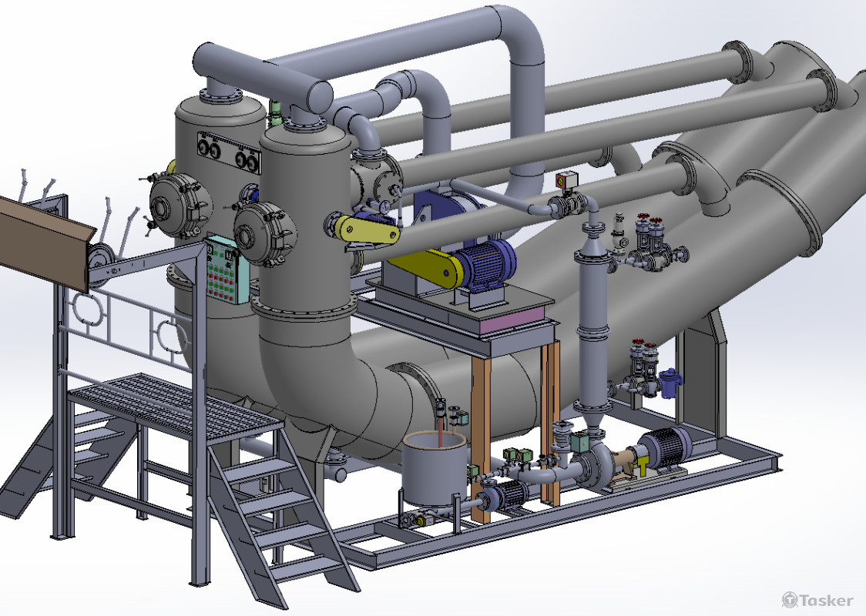
Task: Pick the brown inclined conveyor chute
Action: tap(44, 242)
